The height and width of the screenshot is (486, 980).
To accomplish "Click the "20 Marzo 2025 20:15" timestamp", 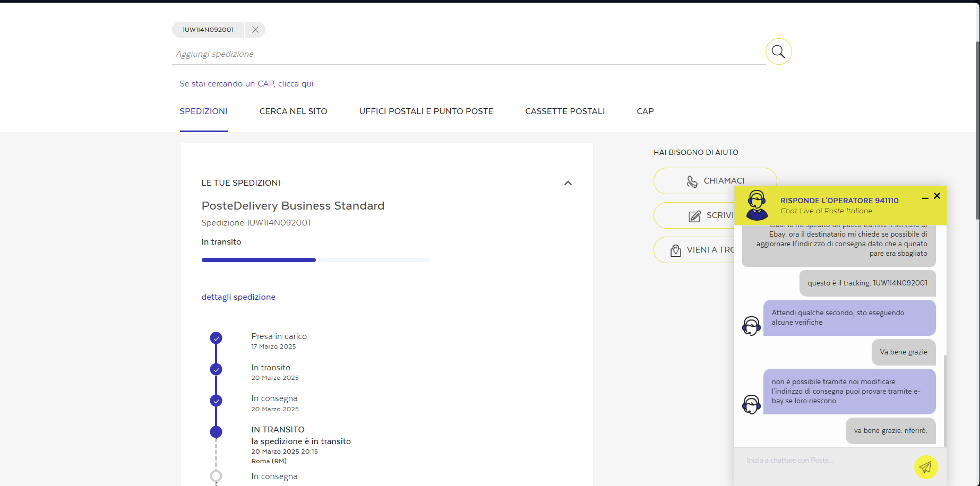I will click(x=285, y=452).
